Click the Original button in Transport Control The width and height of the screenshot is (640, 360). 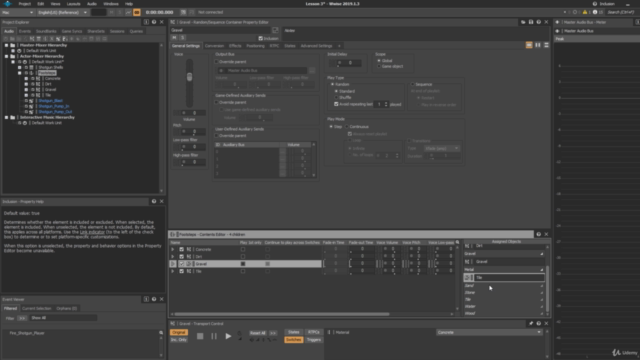click(x=179, y=332)
